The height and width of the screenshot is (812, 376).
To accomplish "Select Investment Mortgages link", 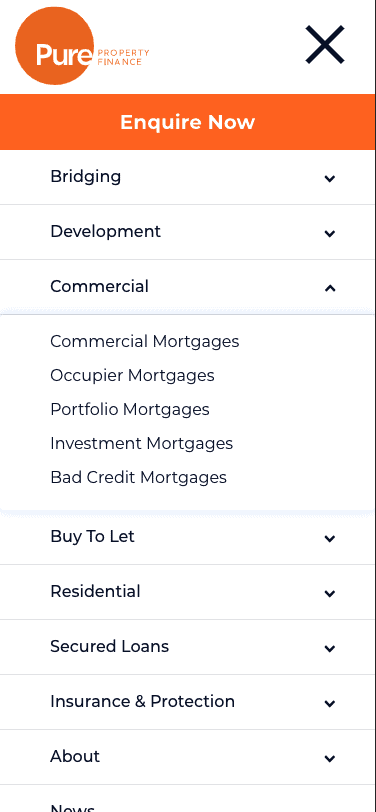I will (141, 444).
